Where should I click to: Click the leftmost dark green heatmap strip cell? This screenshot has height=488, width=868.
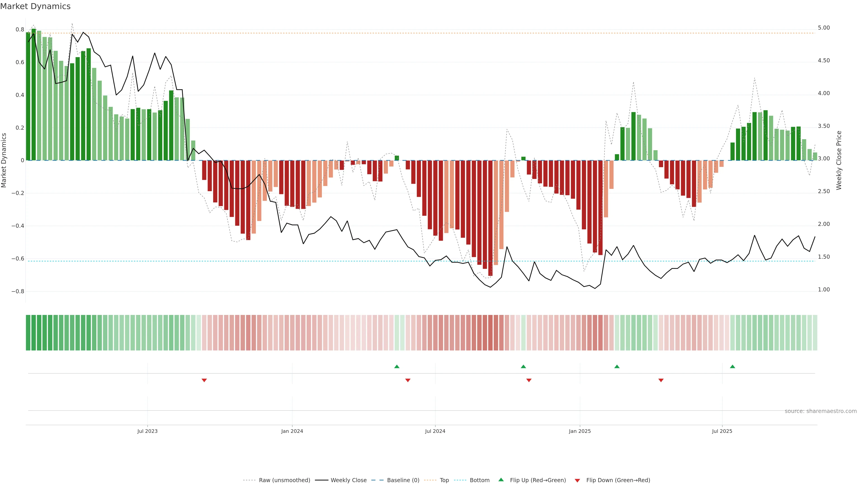pos(28,332)
